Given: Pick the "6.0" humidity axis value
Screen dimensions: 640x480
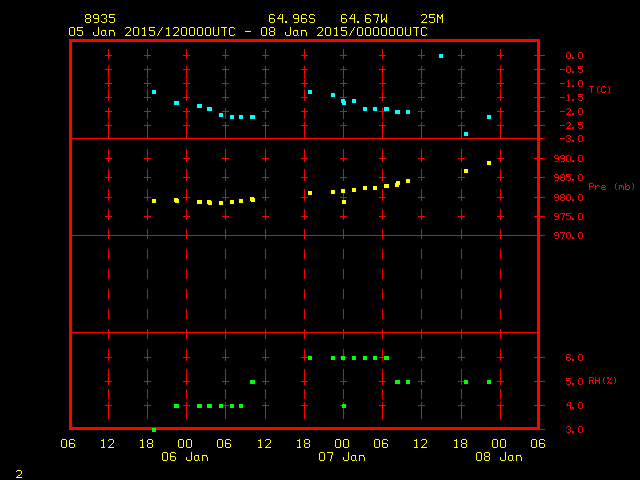Looking at the screenshot, I should 574,358.
